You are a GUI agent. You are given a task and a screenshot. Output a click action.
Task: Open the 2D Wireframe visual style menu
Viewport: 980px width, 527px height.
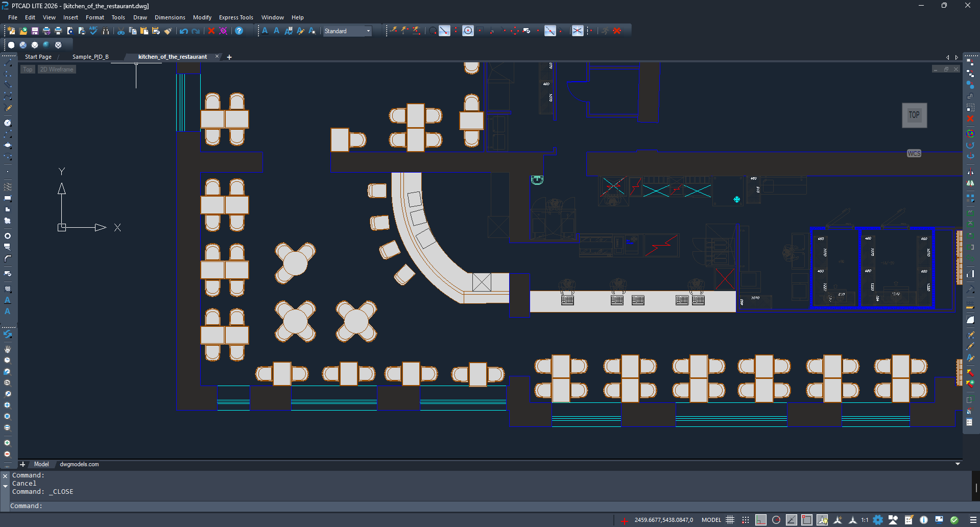click(57, 69)
